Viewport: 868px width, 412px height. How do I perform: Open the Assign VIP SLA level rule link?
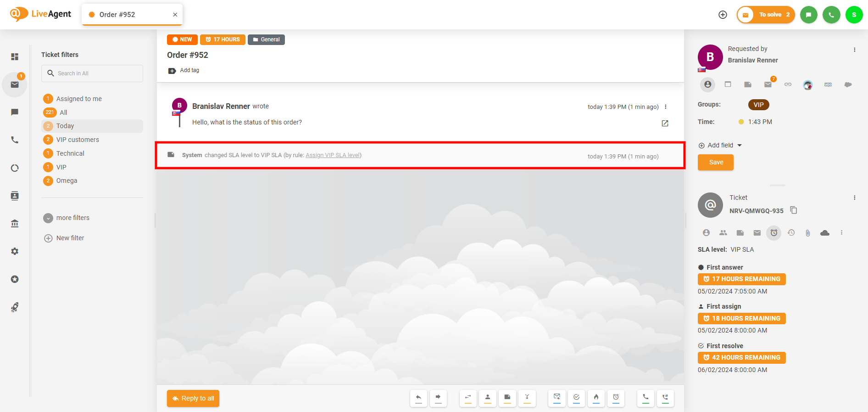click(x=333, y=155)
